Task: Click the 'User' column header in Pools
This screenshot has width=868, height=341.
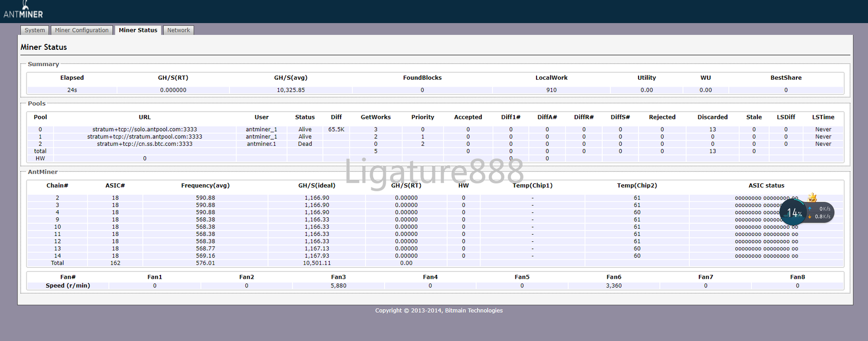Action: [261, 117]
